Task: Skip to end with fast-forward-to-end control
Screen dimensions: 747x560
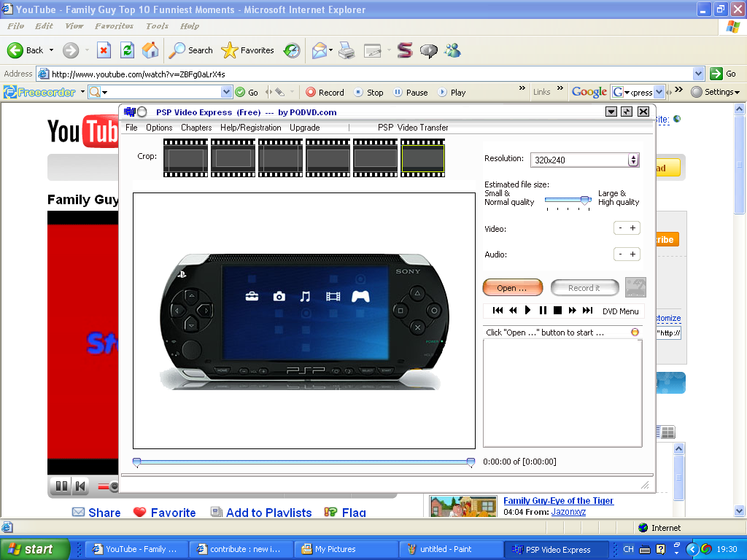Action: (588, 311)
